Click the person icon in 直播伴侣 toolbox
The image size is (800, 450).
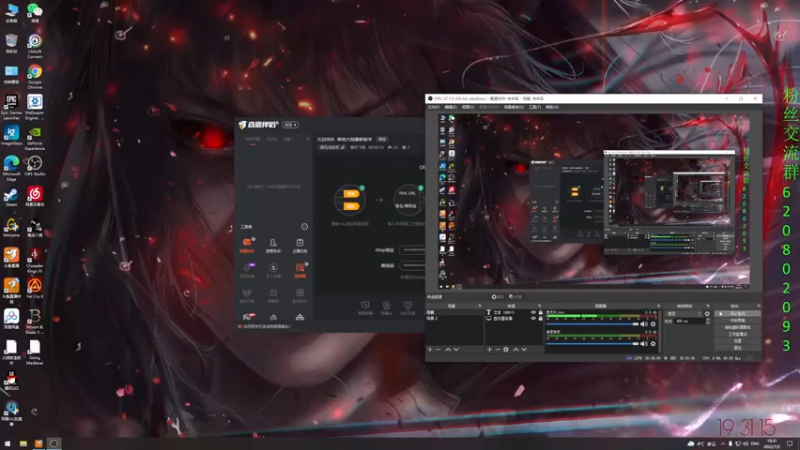point(273,244)
